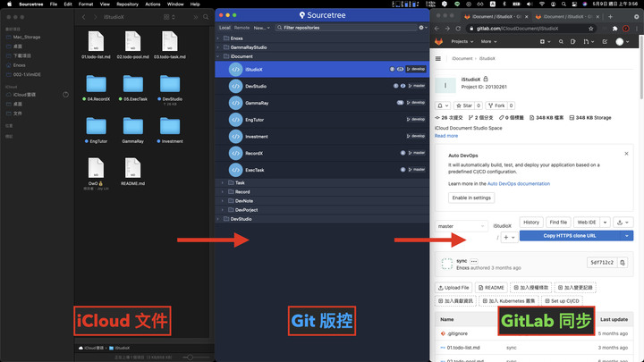
Task: Open GitLab search magnifier in navbar
Action: tap(561, 41)
